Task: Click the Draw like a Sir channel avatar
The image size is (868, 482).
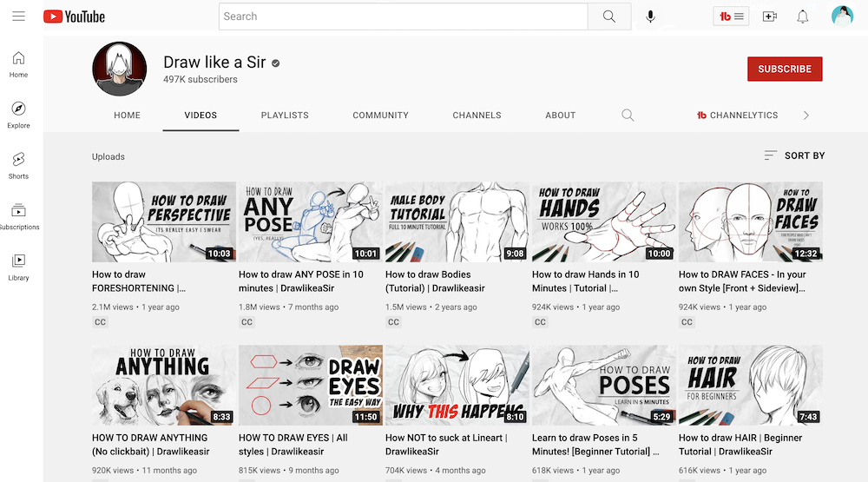Action: point(120,69)
